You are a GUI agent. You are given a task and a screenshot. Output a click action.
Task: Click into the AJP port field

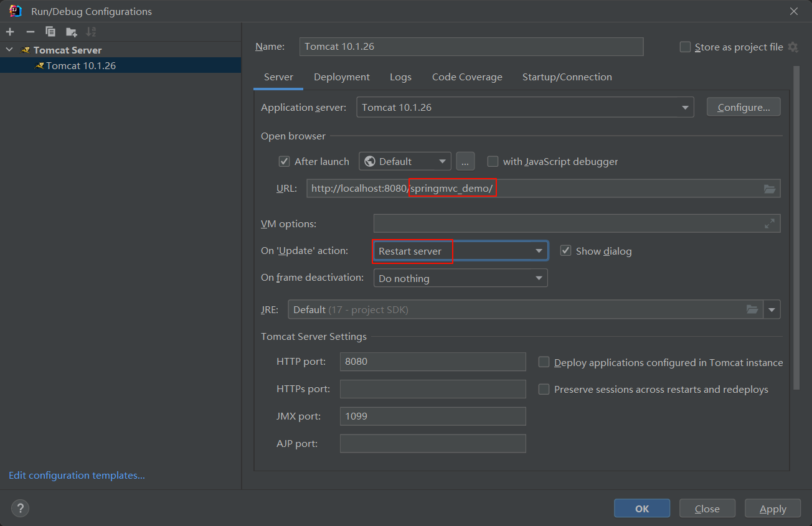click(x=433, y=443)
